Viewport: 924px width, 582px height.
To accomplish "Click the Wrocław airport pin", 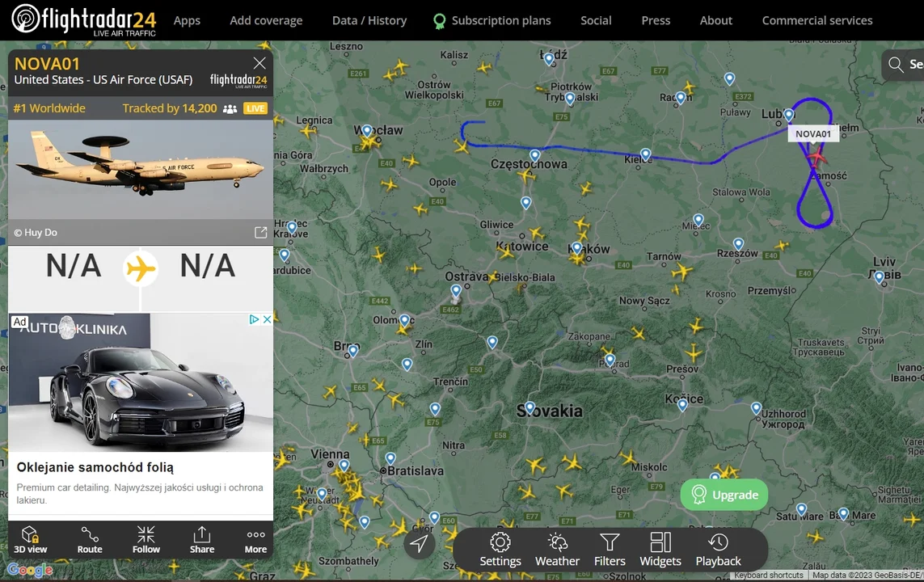I will point(366,131).
